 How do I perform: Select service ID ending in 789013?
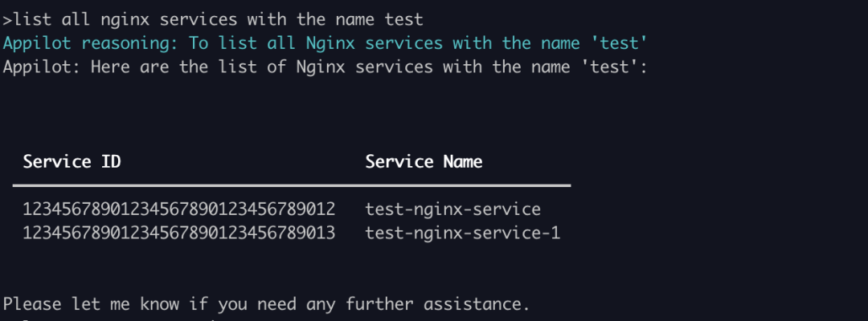click(x=178, y=234)
